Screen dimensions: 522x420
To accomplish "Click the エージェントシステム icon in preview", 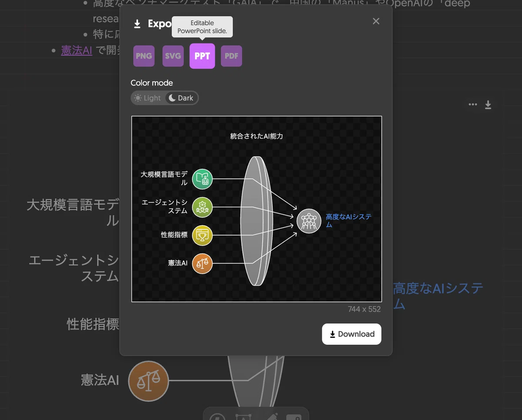I will pos(202,207).
